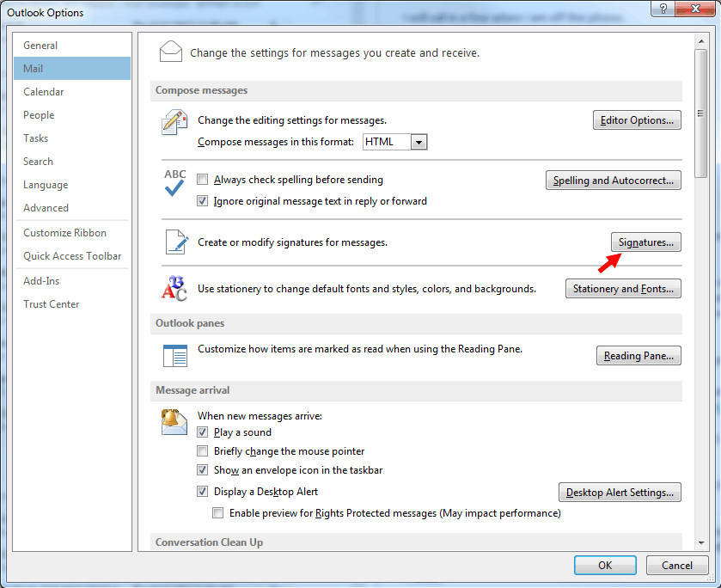Click the scrollbar down arrow
This screenshot has height=588, width=721.
(701, 543)
